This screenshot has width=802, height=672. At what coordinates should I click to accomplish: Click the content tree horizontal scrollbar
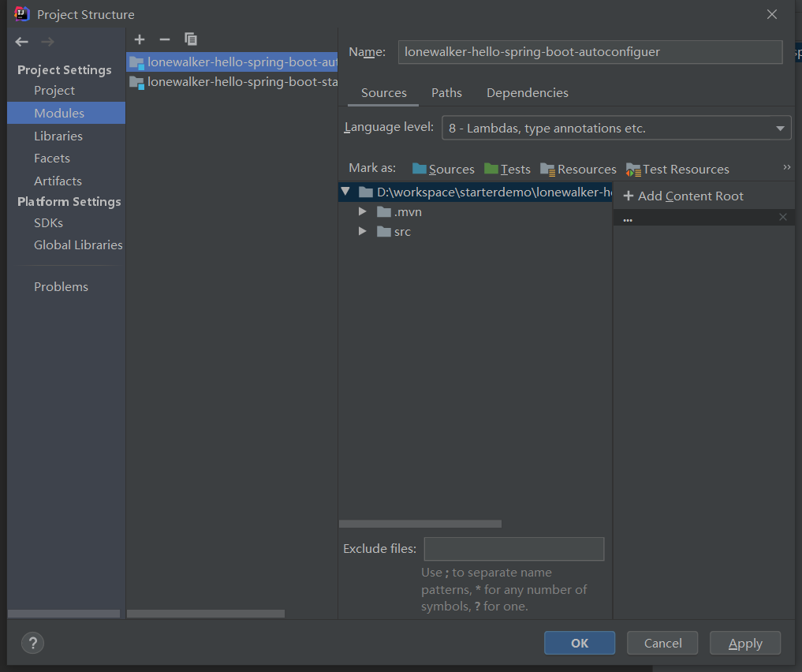(x=420, y=524)
